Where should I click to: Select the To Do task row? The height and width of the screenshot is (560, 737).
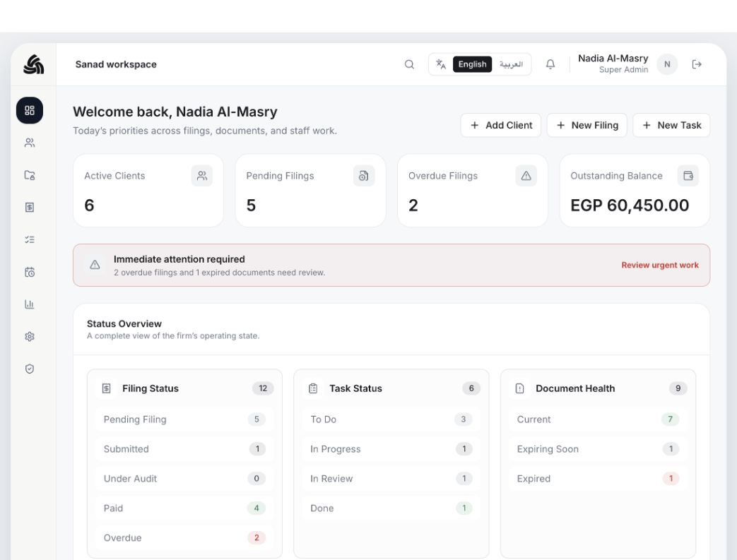[391, 419]
